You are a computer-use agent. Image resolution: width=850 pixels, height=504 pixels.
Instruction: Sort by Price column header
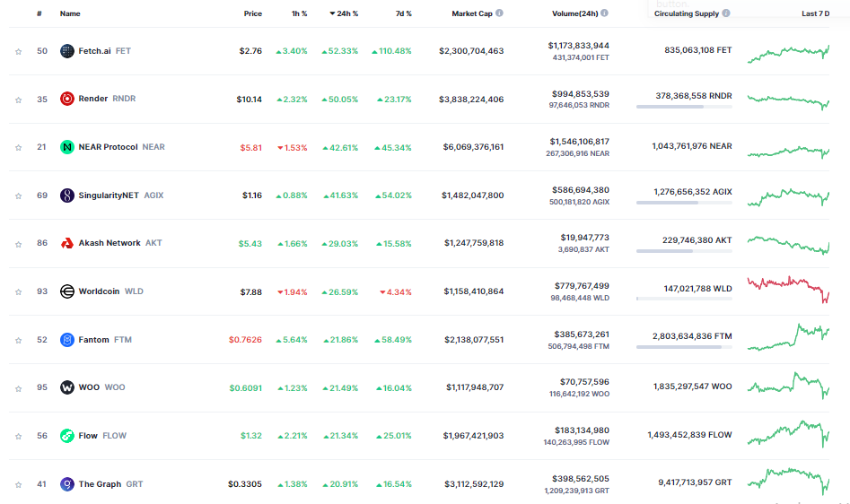(x=252, y=13)
